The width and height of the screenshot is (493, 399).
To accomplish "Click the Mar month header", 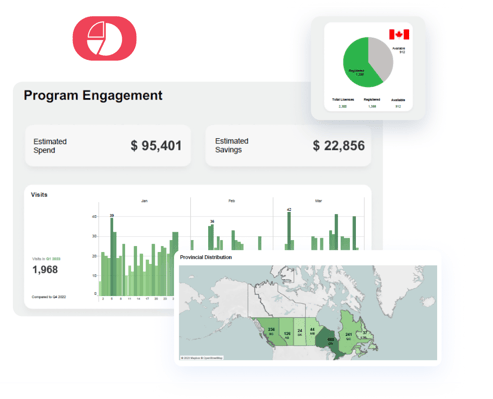I will click(318, 201).
